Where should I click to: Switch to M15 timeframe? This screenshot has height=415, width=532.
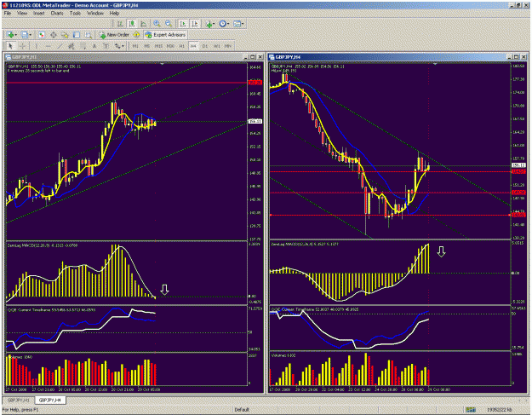pyautogui.click(x=158, y=46)
